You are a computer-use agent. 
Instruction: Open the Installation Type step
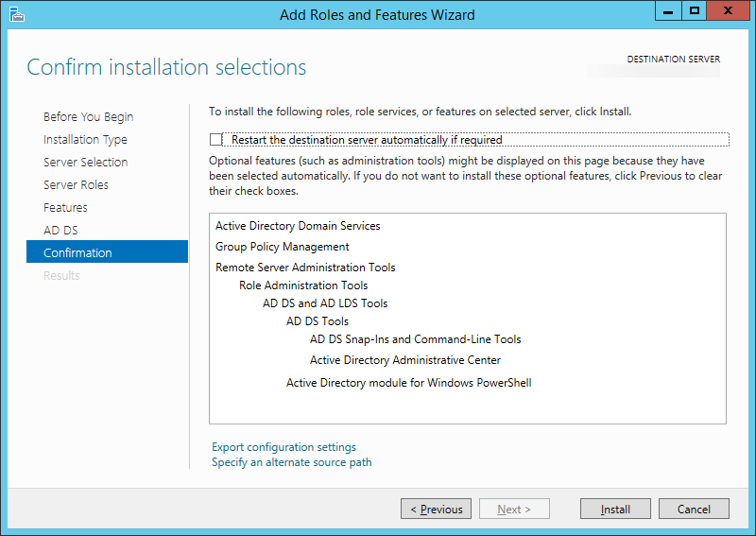point(85,139)
